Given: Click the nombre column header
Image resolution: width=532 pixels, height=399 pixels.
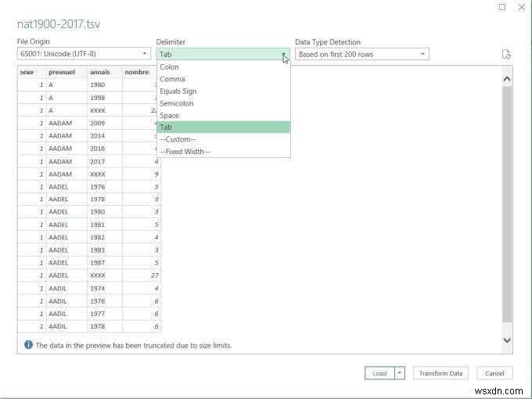Looking at the screenshot, I should point(141,72).
